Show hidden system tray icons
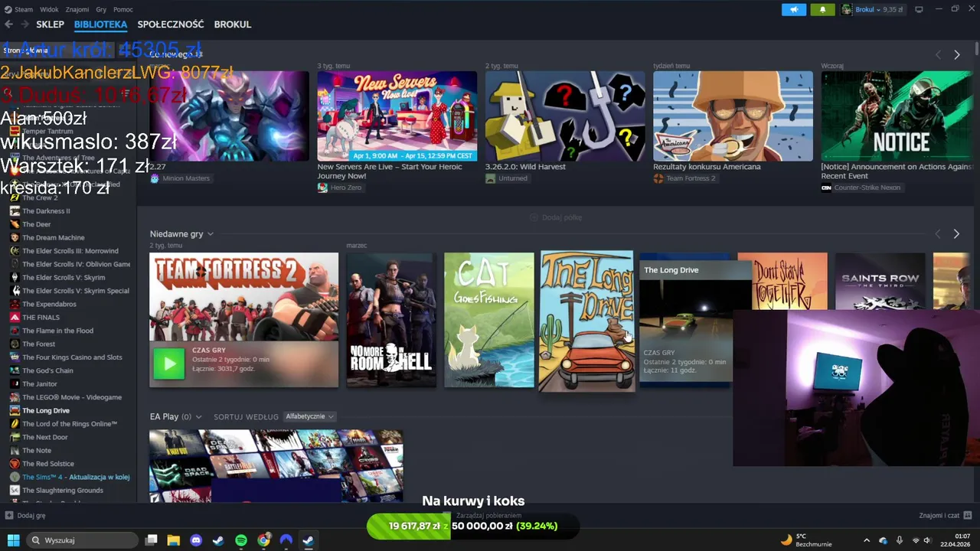Image resolution: width=980 pixels, height=551 pixels. [867, 540]
